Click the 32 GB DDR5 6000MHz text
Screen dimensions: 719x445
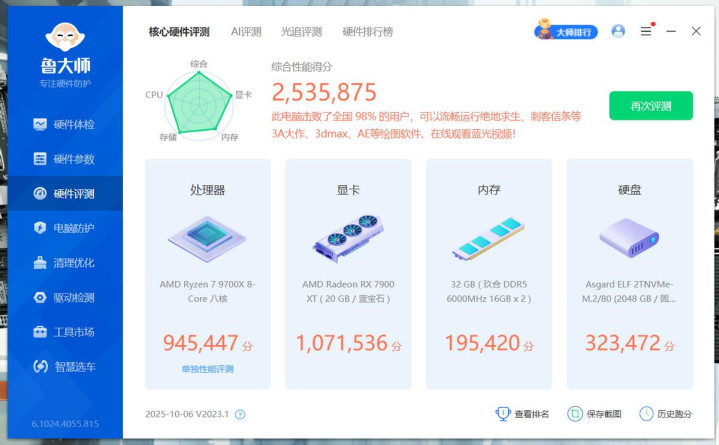coord(489,291)
